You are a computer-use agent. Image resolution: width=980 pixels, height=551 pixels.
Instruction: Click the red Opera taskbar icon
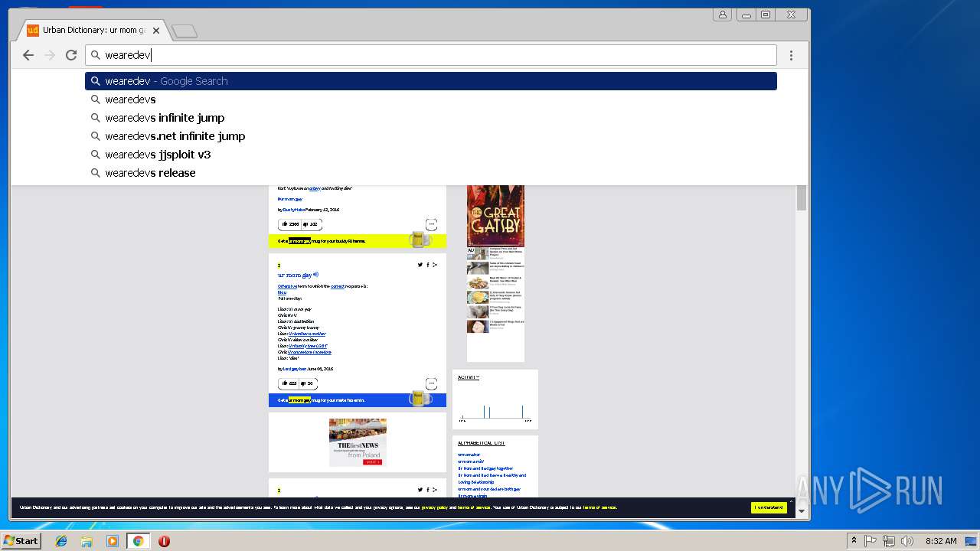coord(164,541)
